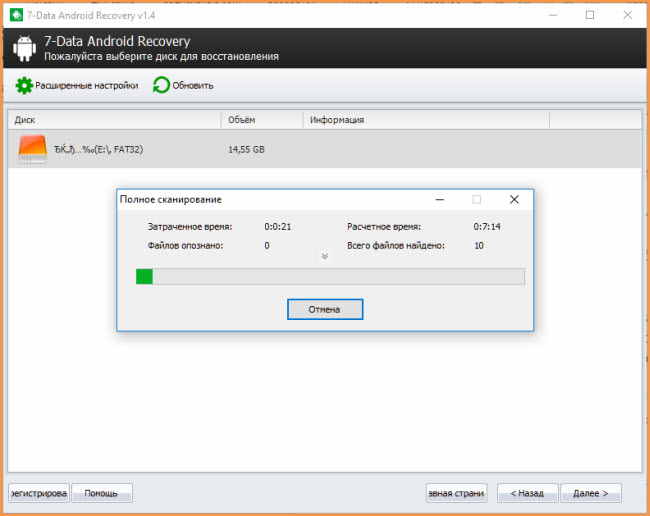The height and width of the screenshot is (516, 650).
Task: Open Расширенные настройки gear icon
Action: coord(24,85)
